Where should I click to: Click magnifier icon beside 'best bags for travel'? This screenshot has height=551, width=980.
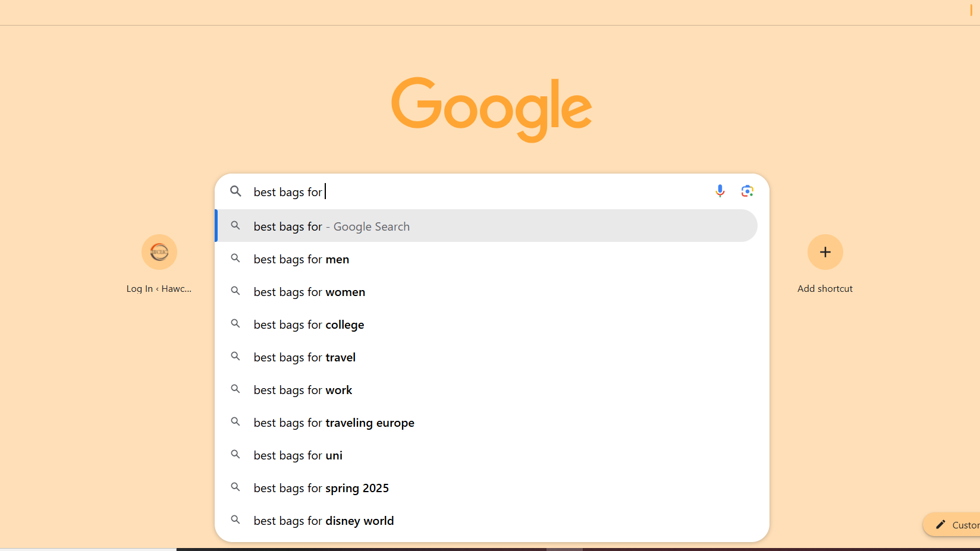click(235, 357)
